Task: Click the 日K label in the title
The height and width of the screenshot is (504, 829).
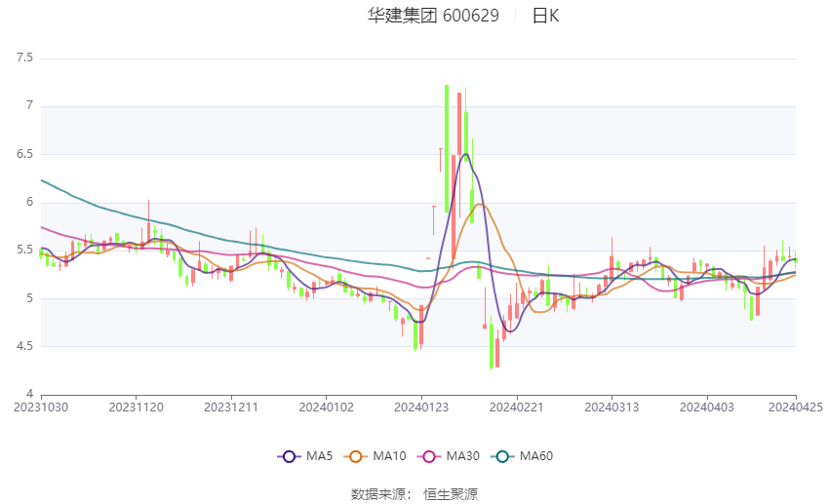Action: coord(545,16)
